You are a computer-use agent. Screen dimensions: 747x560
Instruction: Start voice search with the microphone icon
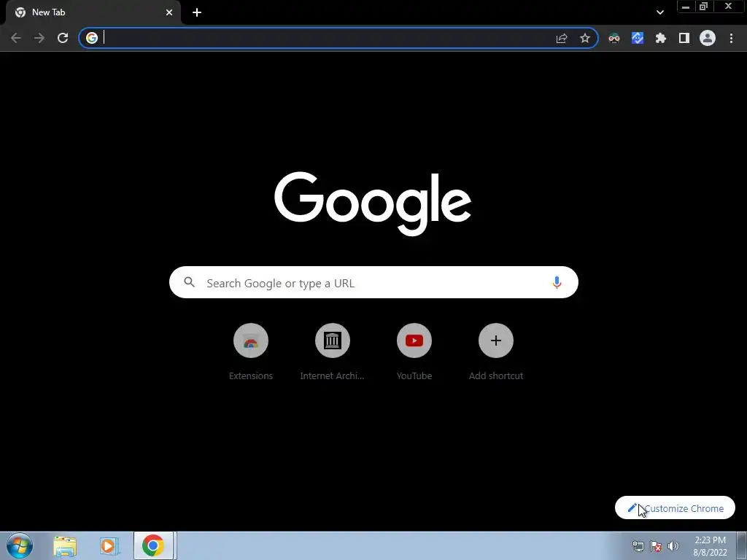click(x=557, y=282)
